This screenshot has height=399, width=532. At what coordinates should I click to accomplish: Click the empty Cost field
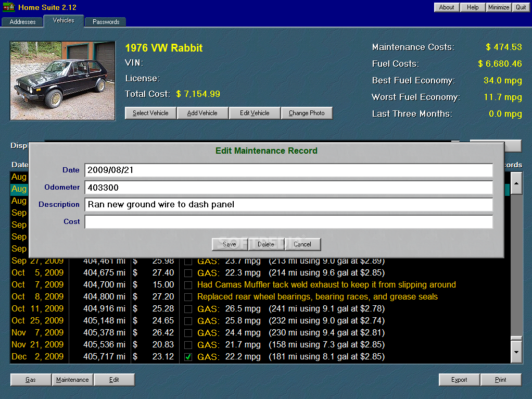click(x=288, y=222)
